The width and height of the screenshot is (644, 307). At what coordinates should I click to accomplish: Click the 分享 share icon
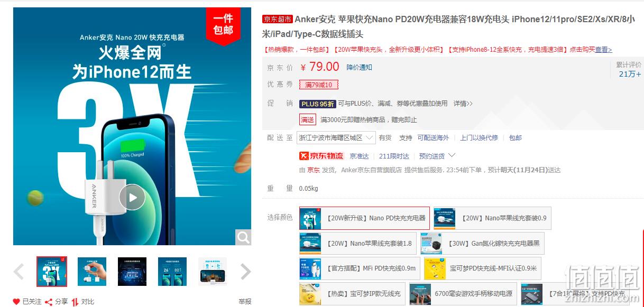pyautogui.click(x=49, y=302)
